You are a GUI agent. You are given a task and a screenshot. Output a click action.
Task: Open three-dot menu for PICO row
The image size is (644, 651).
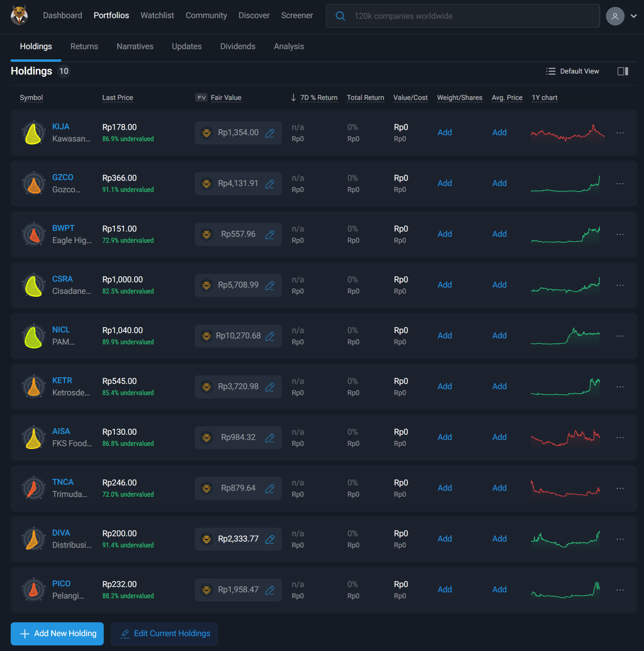pos(620,590)
